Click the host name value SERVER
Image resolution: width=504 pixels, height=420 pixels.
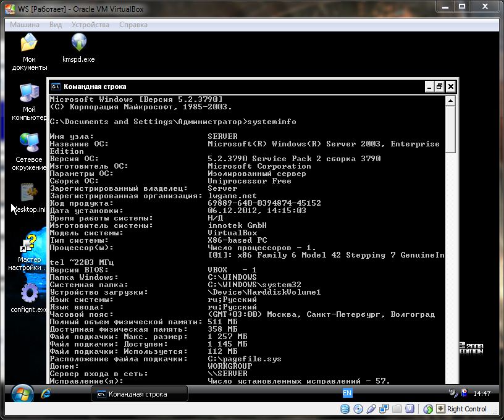223,136
